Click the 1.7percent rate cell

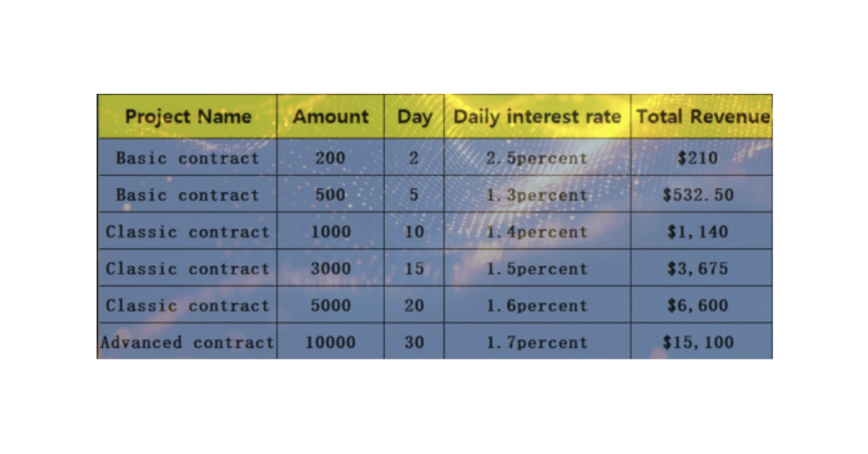click(x=537, y=341)
